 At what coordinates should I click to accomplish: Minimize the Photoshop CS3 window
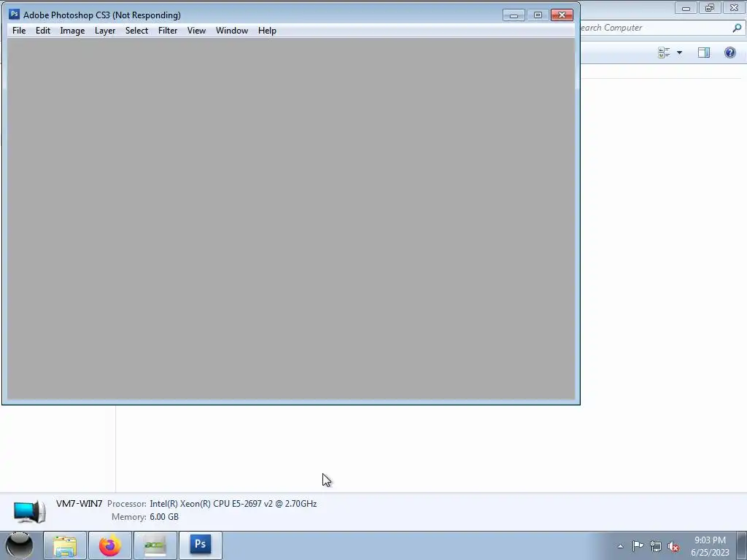click(514, 15)
